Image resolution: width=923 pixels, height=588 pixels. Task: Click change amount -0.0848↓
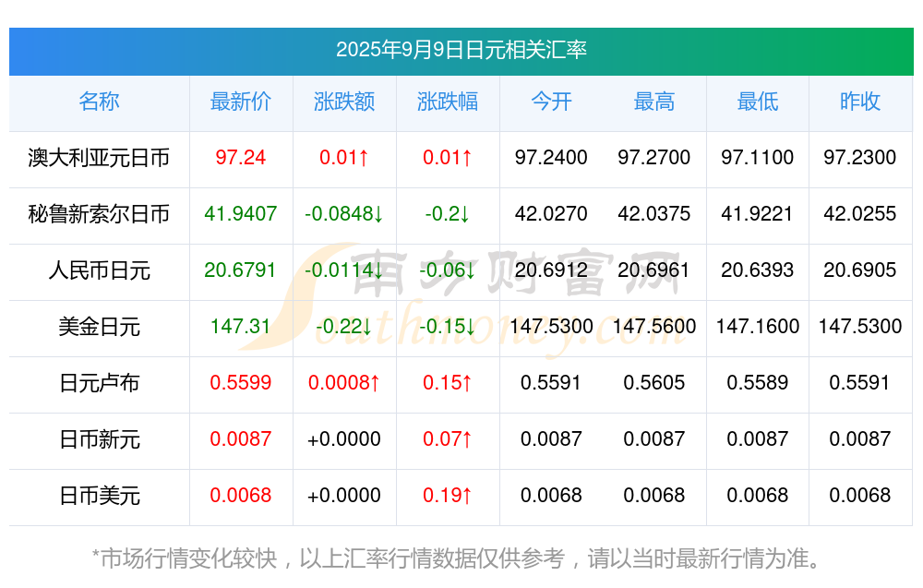coord(343,213)
